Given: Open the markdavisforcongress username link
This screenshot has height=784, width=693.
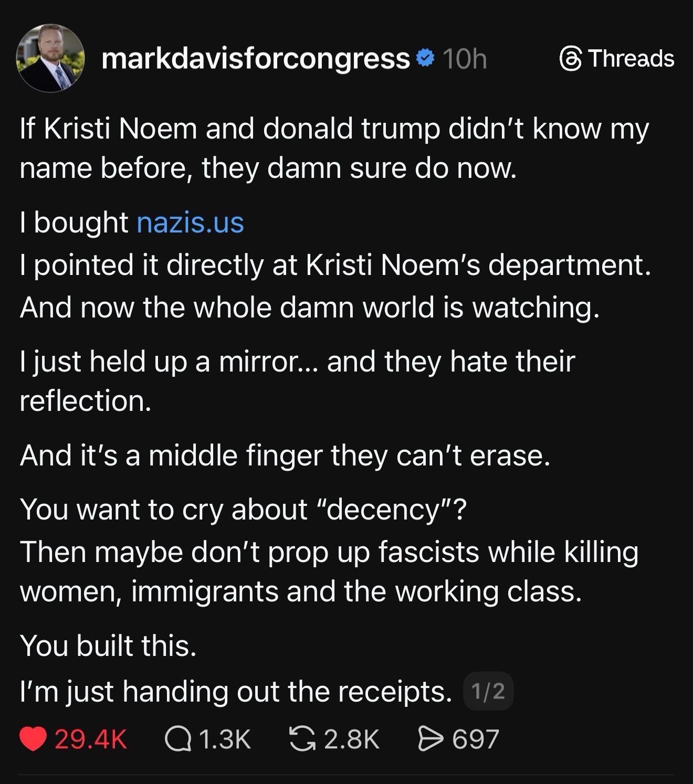Looking at the screenshot, I should coord(255,58).
